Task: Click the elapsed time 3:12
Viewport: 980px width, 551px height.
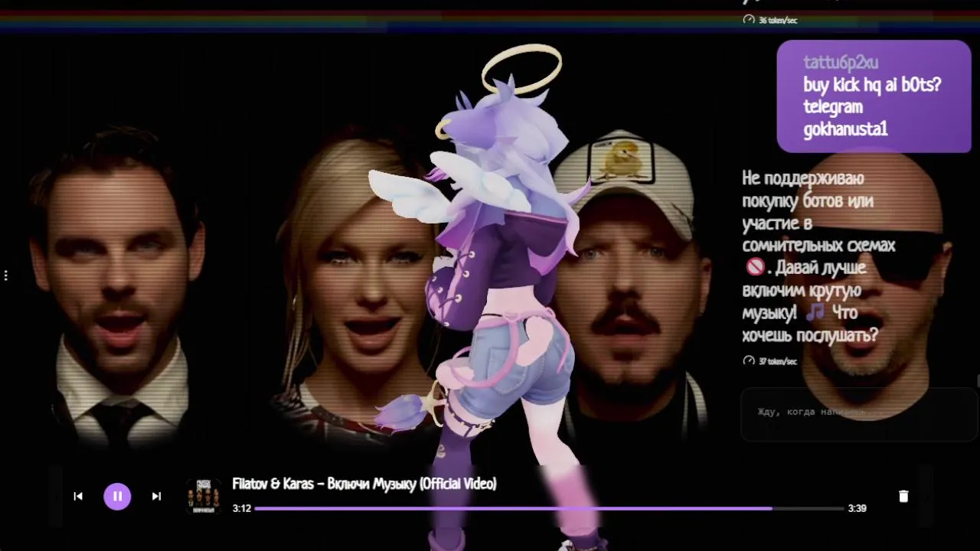Action: (242, 508)
